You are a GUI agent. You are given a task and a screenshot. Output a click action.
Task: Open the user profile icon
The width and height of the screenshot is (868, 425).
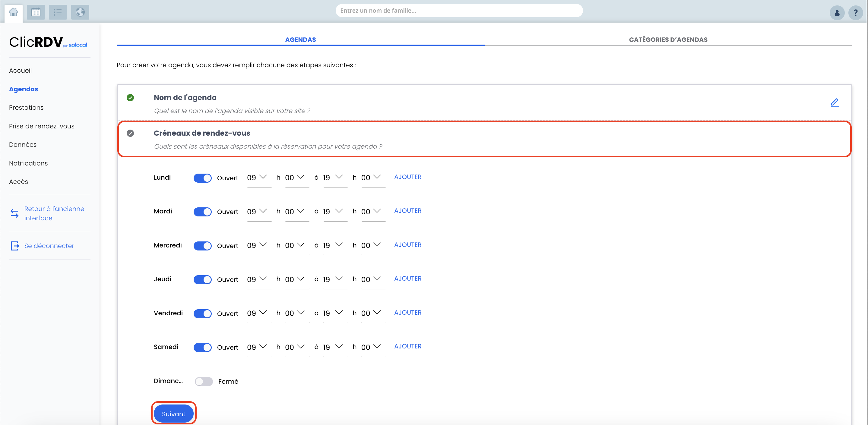tap(837, 13)
